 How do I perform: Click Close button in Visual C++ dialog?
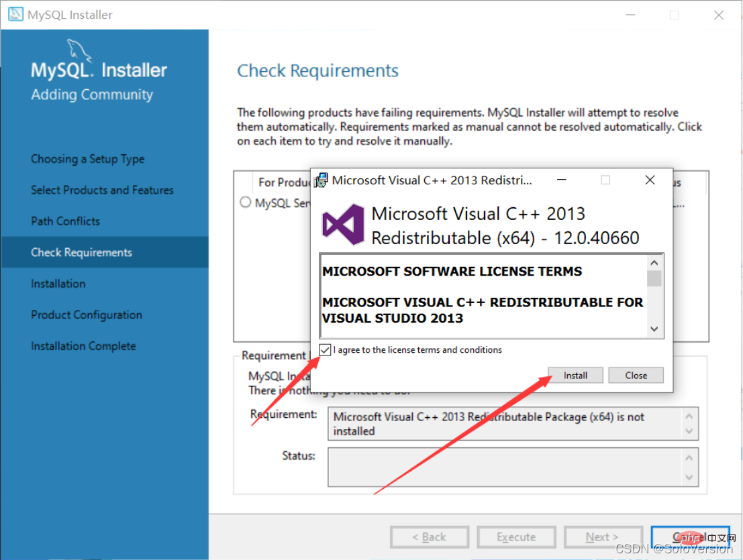pyautogui.click(x=636, y=376)
